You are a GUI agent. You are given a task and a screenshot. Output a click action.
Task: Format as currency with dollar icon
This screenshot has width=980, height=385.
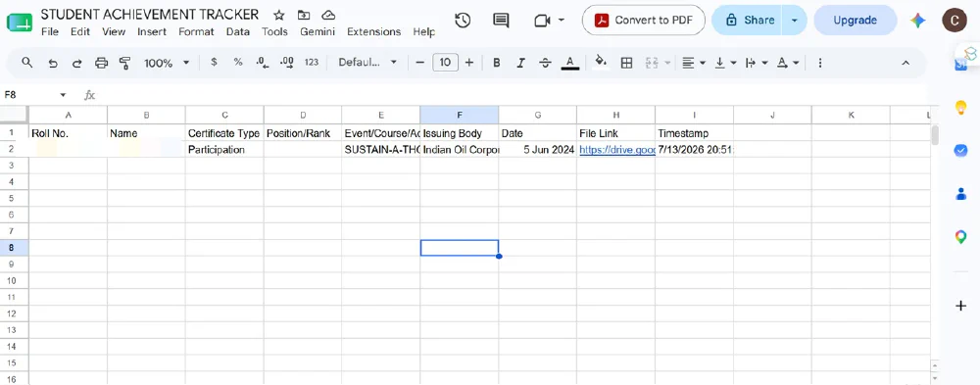point(214,63)
